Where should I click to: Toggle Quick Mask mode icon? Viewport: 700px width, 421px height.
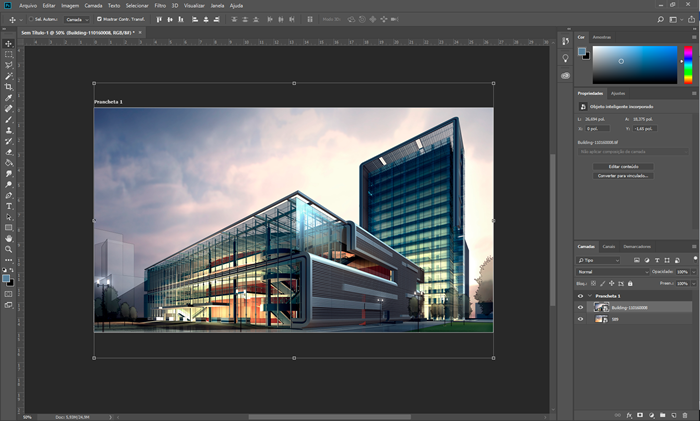pyautogui.click(x=8, y=294)
